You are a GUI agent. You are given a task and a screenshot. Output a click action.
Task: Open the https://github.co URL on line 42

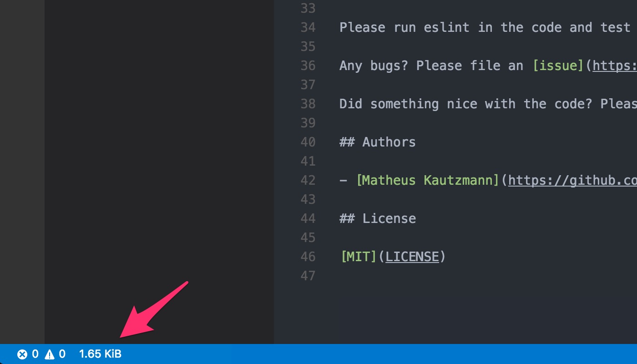(x=572, y=180)
